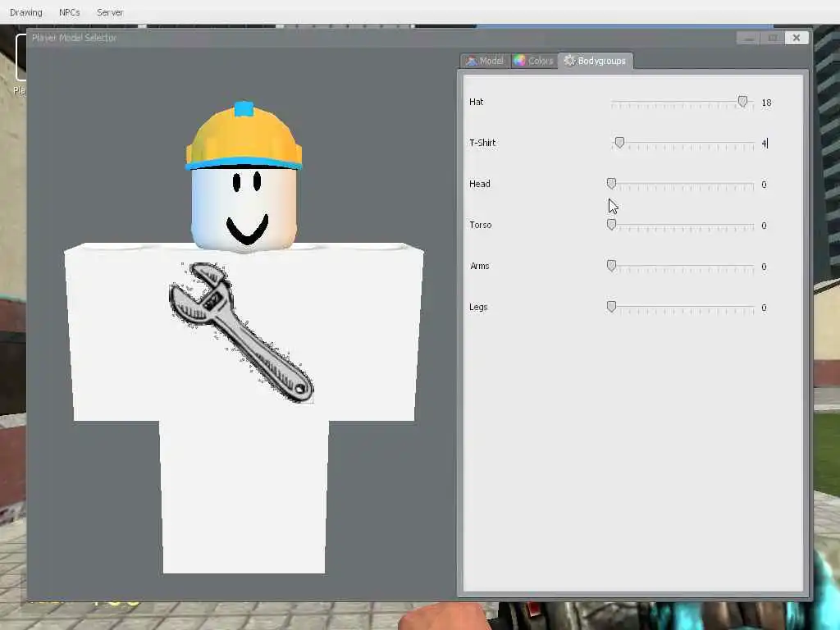840x630 pixels.
Task: Close the Player Model Selector window
Action: pos(797,38)
